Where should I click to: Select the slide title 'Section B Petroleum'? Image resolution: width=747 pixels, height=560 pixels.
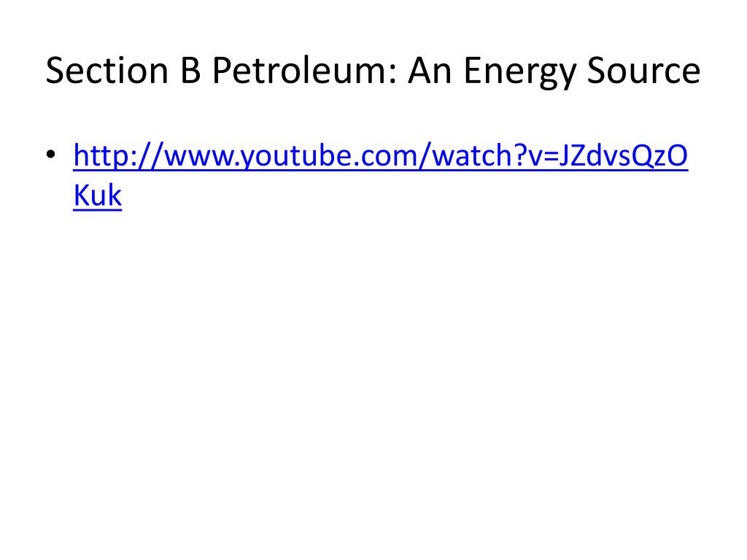tap(222, 71)
